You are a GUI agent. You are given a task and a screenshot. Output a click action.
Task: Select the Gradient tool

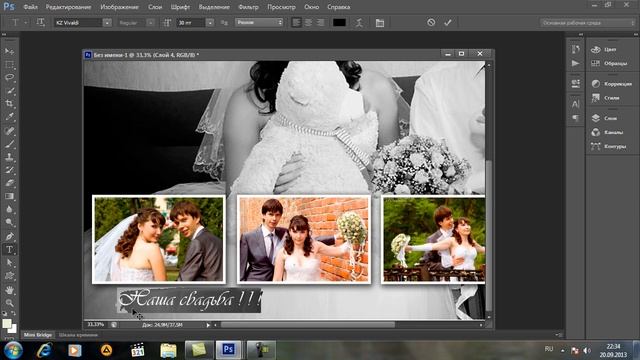pos(9,196)
